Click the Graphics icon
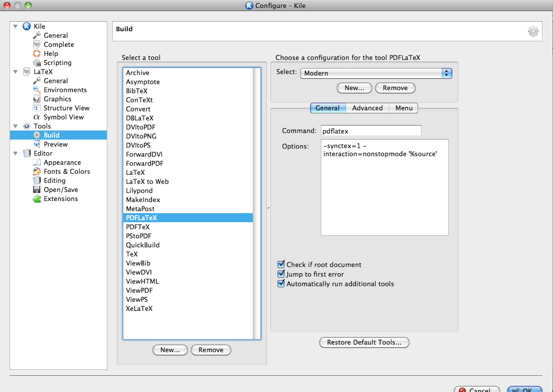The image size is (553, 392). [x=37, y=99]
